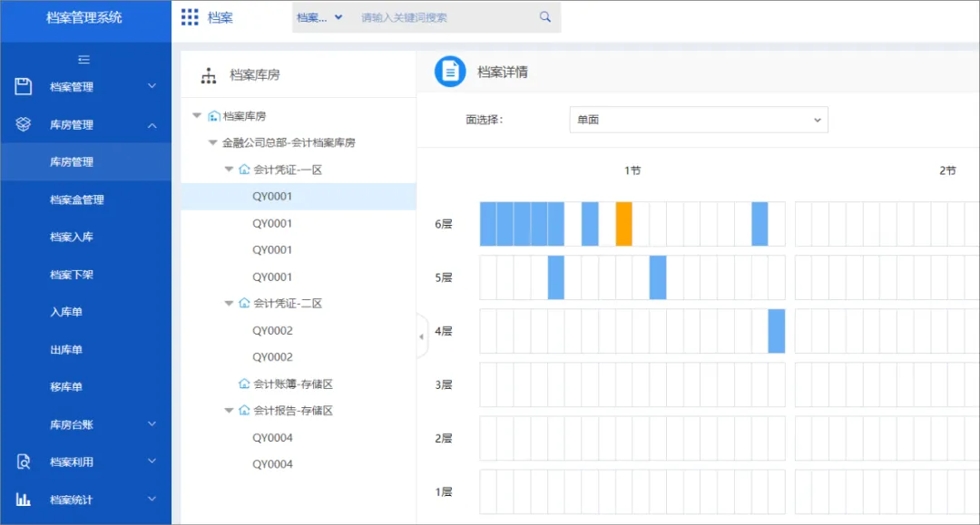Screen dimensions: 980x525
Task: Click the 2节 column header
Action: click(x=947, y=170)
